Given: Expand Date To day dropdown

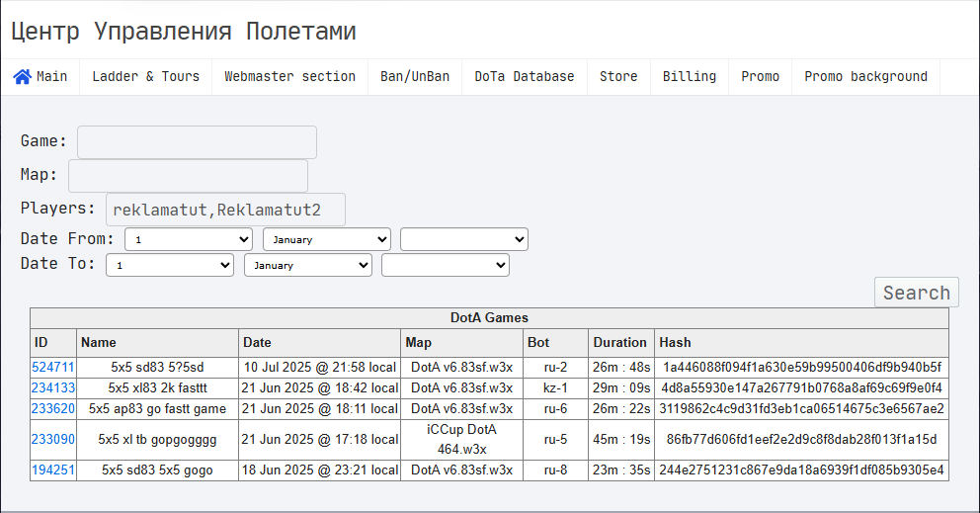Looking at the screenshot, I should (170, 265).
